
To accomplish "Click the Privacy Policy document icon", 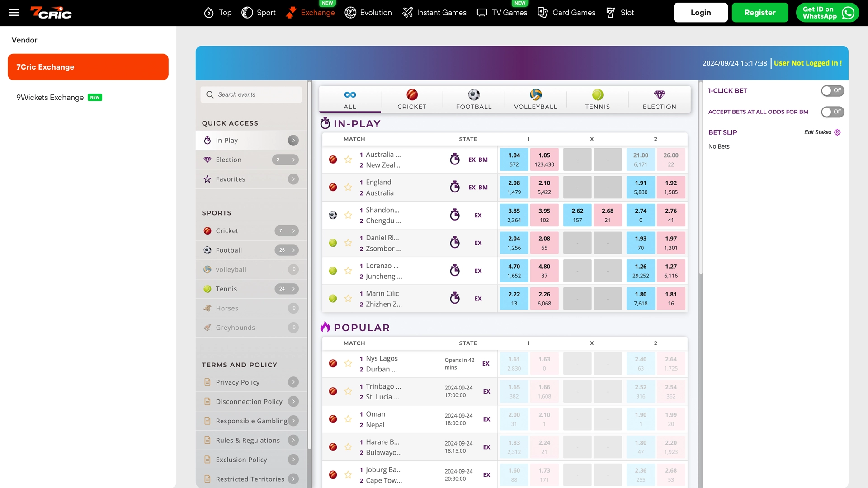I will point(208,382).
